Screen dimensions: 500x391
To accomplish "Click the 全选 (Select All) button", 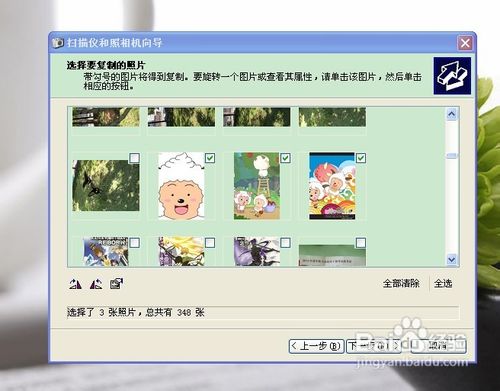I will point(443,284).
